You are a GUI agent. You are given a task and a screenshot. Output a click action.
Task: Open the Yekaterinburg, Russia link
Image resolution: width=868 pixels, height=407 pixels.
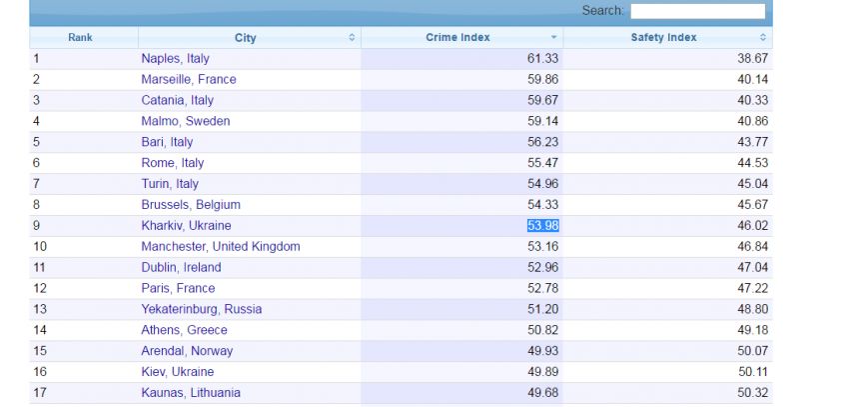coord(202,309)
